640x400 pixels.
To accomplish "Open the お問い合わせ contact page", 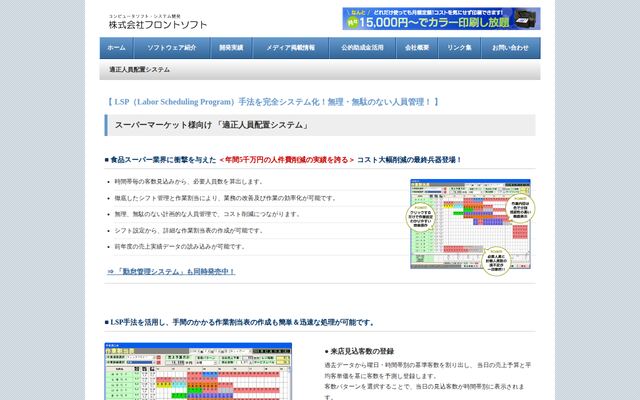I will (511, 48).
